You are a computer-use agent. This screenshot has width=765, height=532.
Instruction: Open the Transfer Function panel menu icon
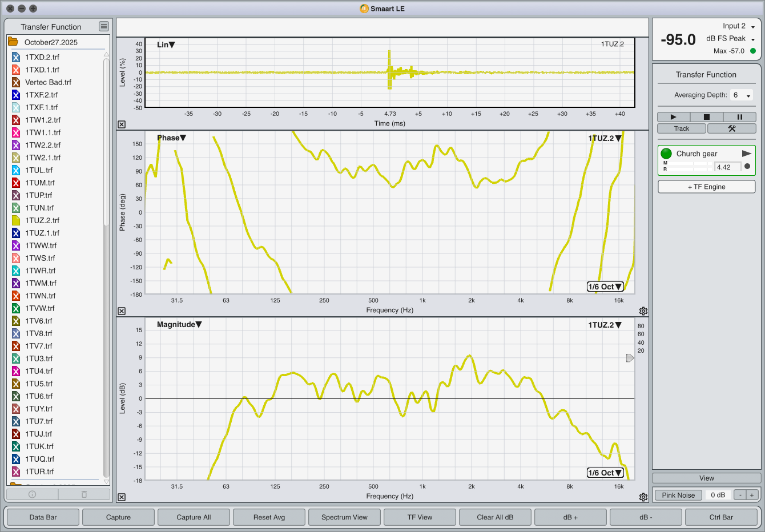tap(103, 26)
